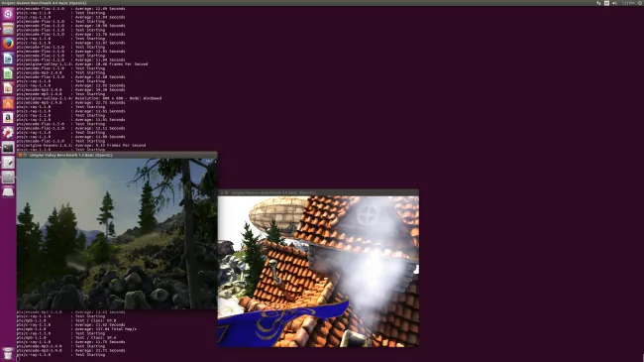Focus the Unigine Heaven Benchmark title bar
Viewport: 644px width, 362px height.
[318, 192]
